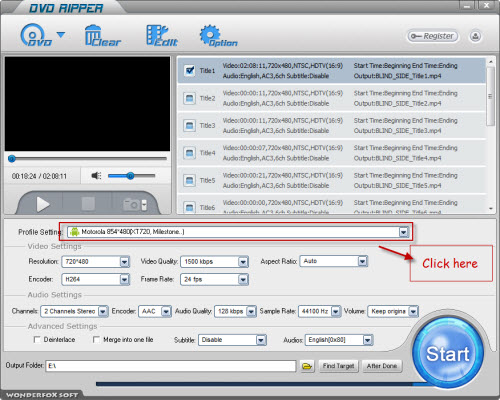Click the black video preview area
500x400 pixels.
87,104
